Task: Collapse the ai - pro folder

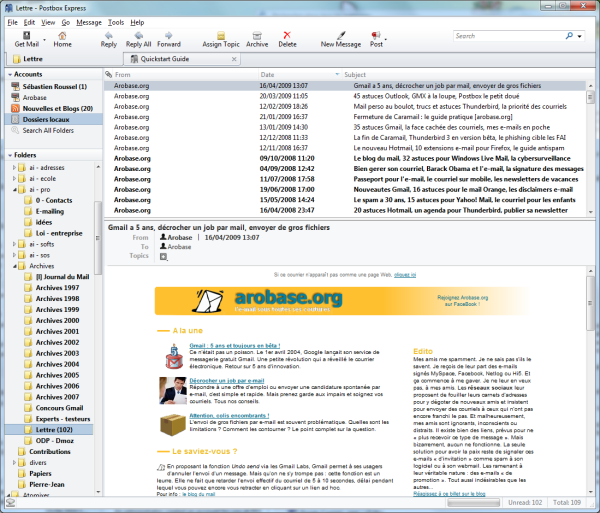Action: click(x=15, y=190)
